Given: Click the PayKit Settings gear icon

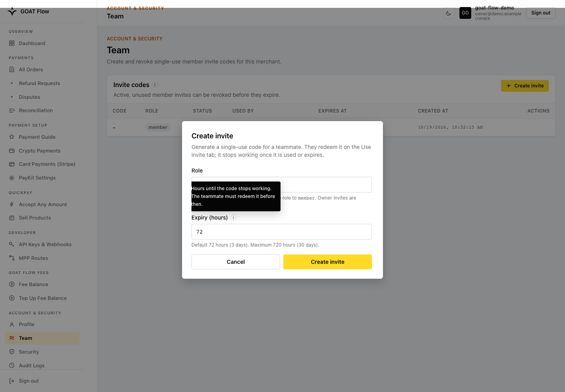Looking at the screenshot, I should pyautogui.click(x=12, y=178).
